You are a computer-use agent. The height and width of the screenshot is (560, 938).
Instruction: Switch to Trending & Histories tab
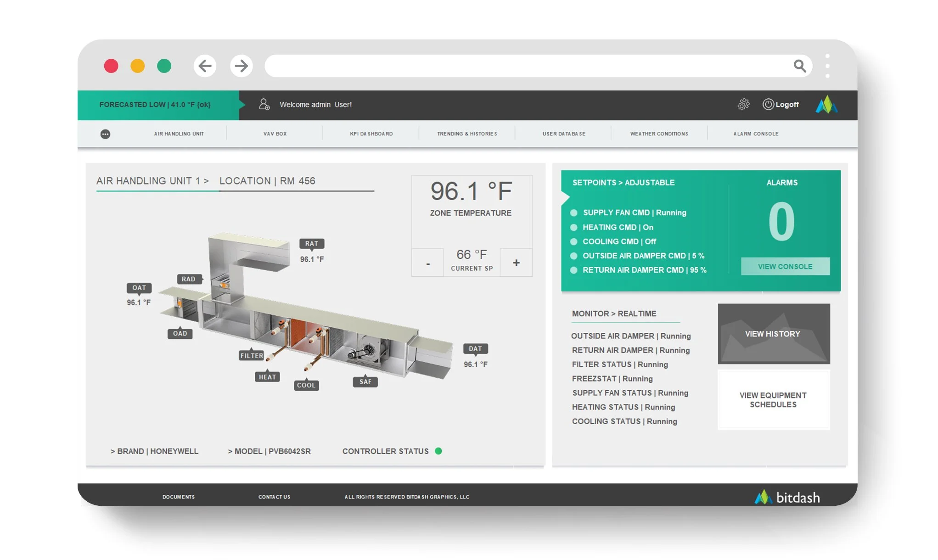point(467,134)
